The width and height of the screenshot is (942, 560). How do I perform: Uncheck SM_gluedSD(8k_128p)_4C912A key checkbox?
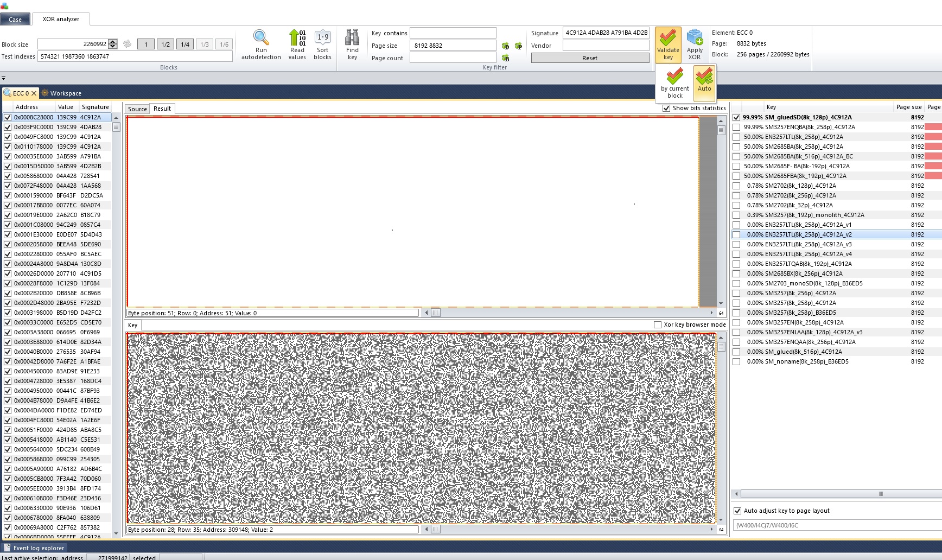[736, 117]
